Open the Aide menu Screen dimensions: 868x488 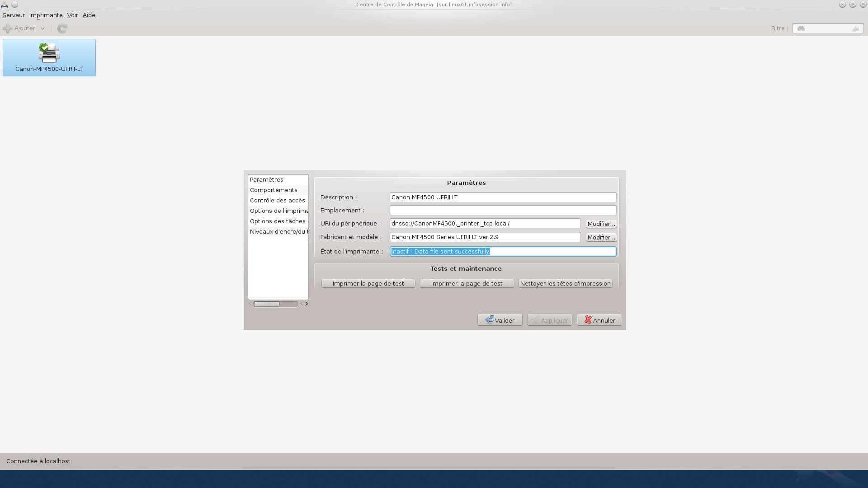coord(89,15)
